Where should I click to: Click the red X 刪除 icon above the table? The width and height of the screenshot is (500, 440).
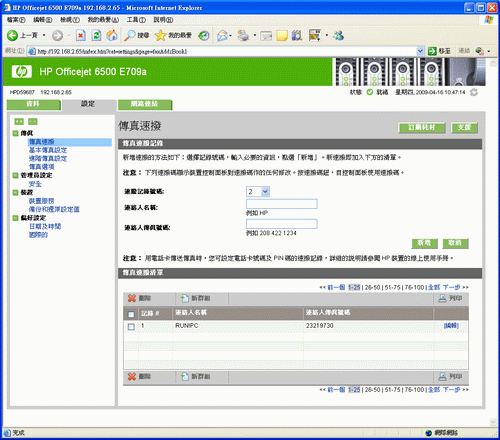(132, 298)
